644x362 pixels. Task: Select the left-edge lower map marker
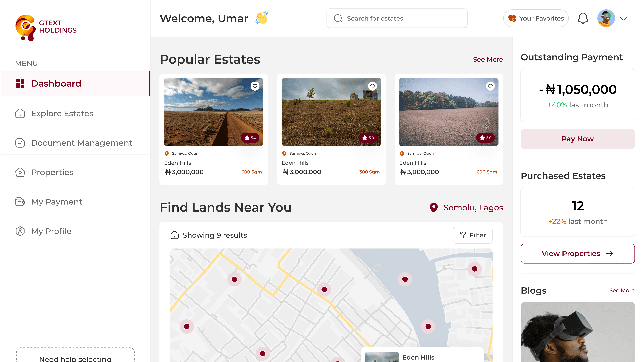(x=186, y=326)
